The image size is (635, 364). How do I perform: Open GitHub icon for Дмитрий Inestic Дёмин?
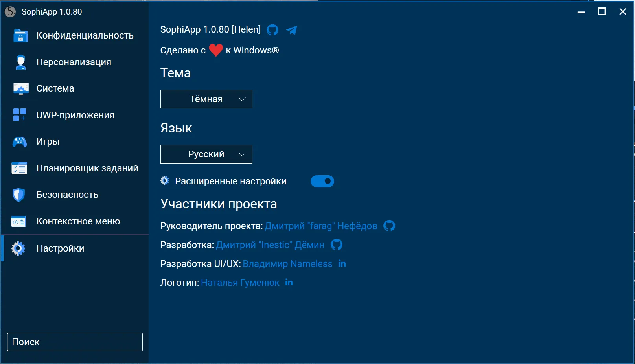coord(337,245)
